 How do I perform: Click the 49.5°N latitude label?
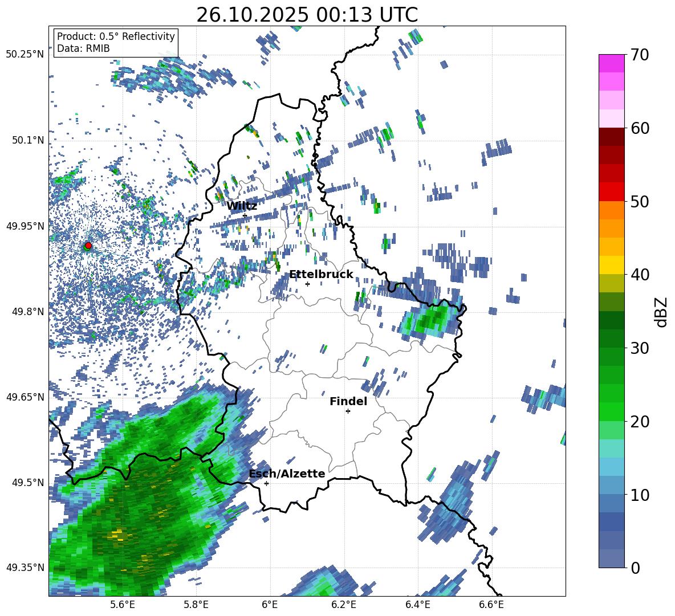[x=27, y=482]
